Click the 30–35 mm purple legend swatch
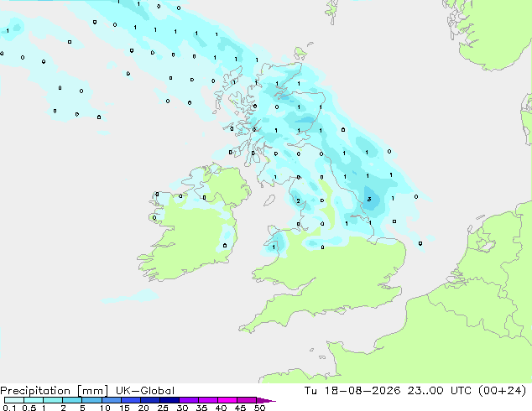This screenshot has height=411, width=532. tap(188, 400)
